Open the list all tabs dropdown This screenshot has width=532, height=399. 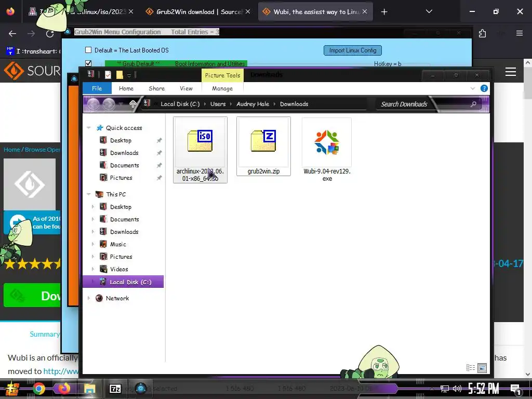click(429, 11)
